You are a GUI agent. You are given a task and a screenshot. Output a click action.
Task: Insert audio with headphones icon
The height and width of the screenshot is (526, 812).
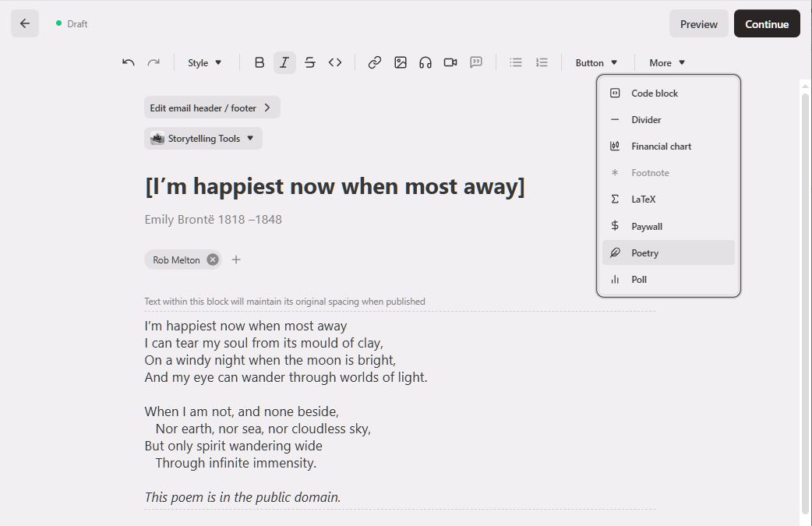425,62
